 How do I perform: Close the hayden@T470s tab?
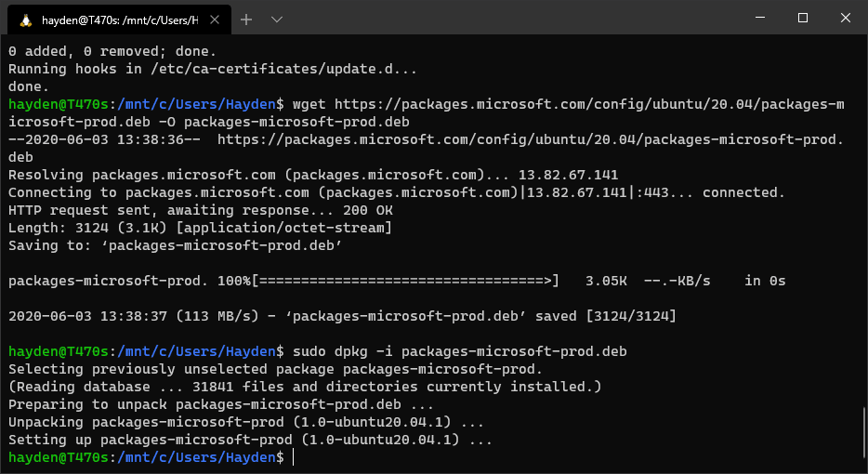click(x=215, y=20)
